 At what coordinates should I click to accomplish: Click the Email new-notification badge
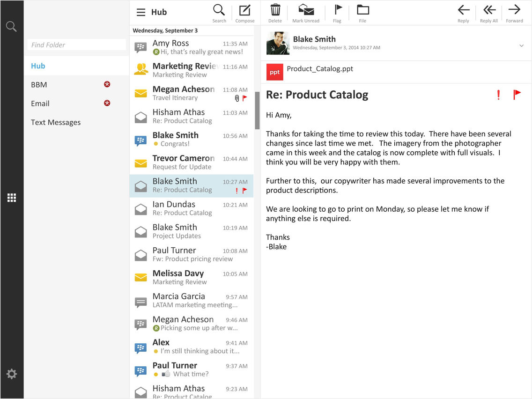tap(107, 103)
